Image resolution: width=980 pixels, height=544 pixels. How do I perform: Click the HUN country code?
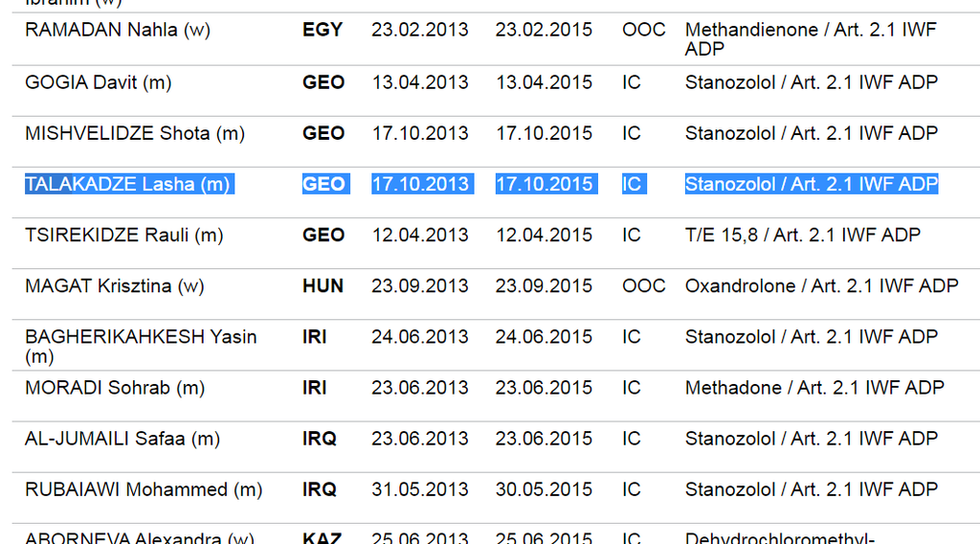[323, 285]
